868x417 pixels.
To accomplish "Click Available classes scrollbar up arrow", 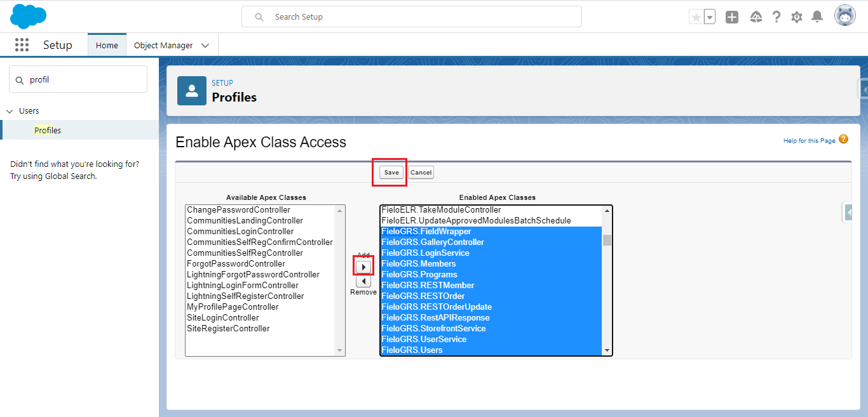I will pos(339,210).
